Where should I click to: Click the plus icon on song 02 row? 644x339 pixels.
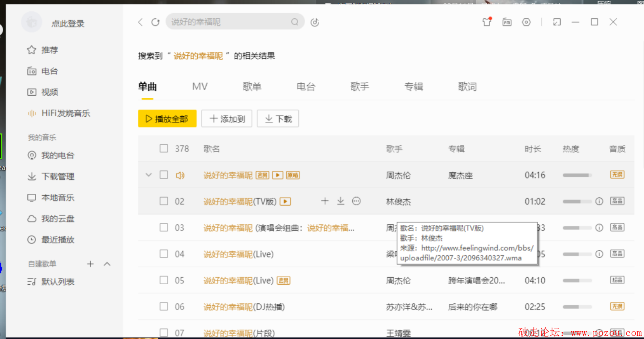point(325,201)
